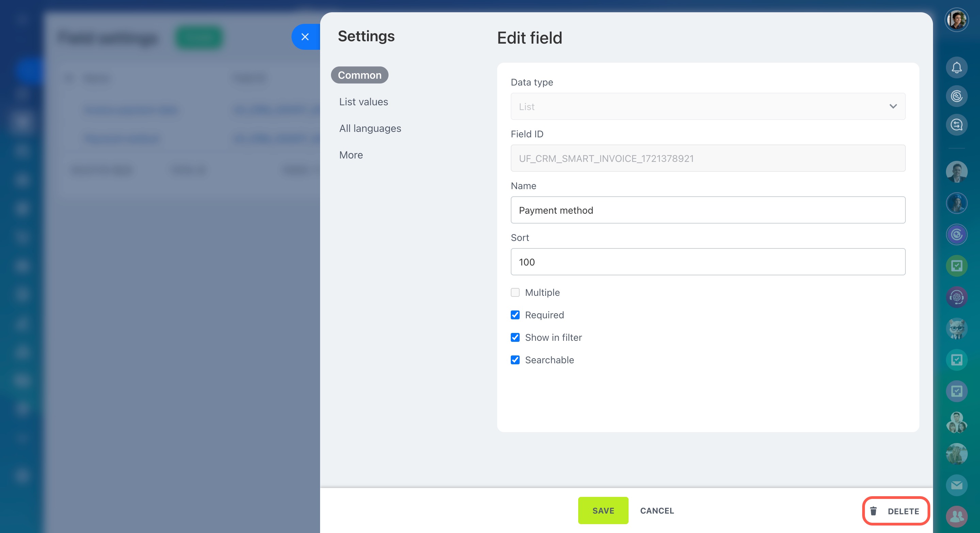Open own profile avatar at top

(957, 20)
